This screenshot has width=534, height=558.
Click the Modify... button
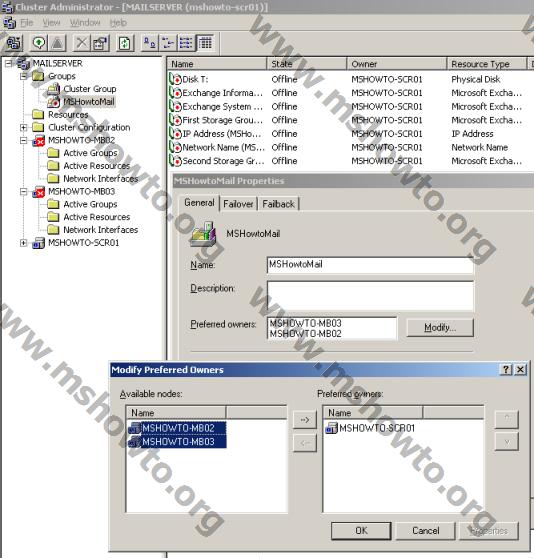pyautogui.click(x=440, y=327)
